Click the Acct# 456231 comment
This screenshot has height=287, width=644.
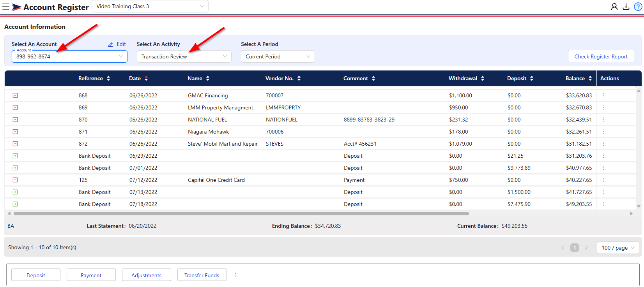tap(360, 144)
